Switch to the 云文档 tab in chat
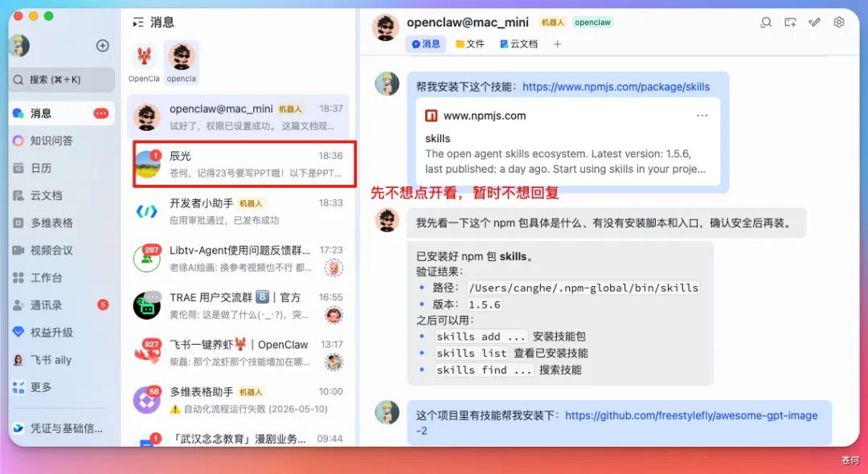Image resolution: width=868 pixels, height=474 pixels. click(x=518, y=43)
